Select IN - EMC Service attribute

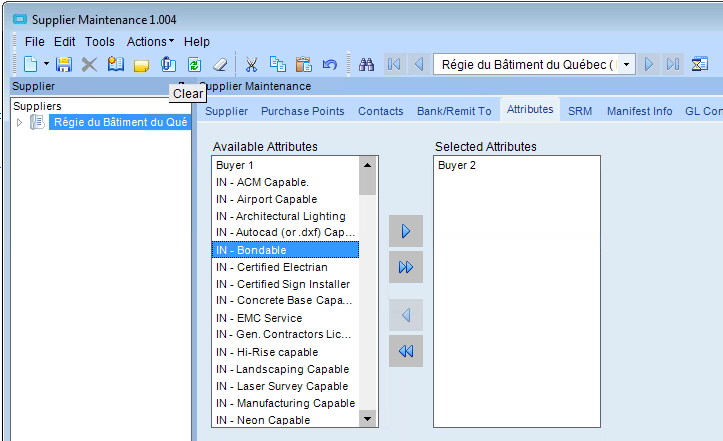click(285, 318)
